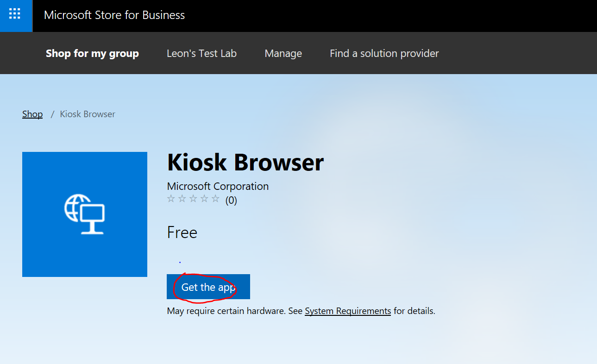Click the Kiosk Browser breadcrumb text
Screen dimensions: 597x364
tap(88, 114)
